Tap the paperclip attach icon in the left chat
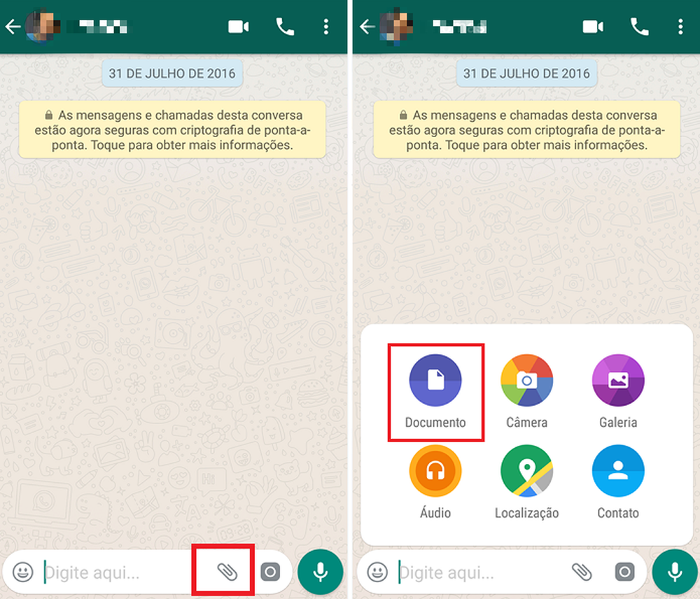700x599 pixels. pos(227,572)
